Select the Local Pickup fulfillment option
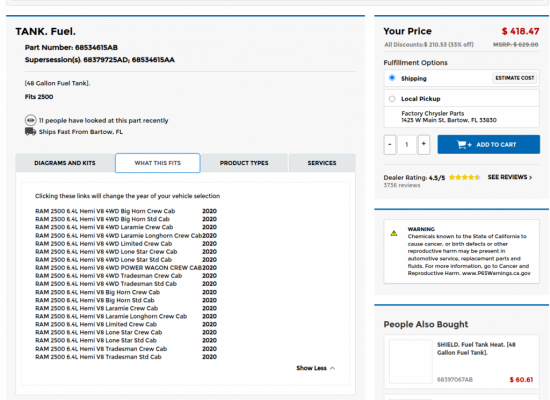Screen dimensions: 550x400 tap(392, 99)
